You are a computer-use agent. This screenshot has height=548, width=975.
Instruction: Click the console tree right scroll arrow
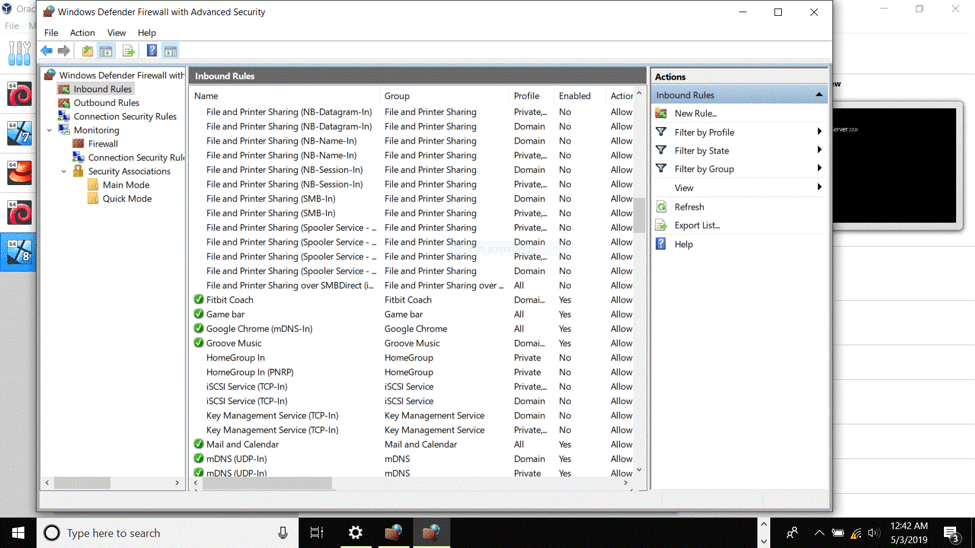177,483
